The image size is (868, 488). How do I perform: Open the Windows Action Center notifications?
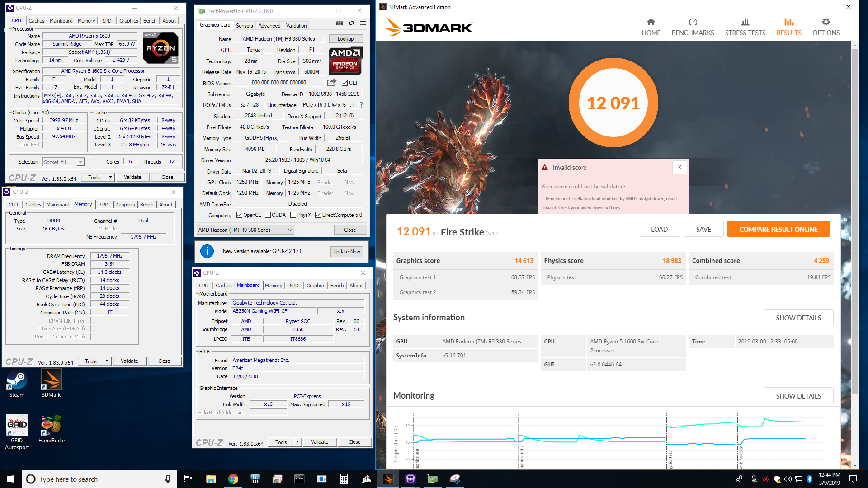[x=853, y=479]
